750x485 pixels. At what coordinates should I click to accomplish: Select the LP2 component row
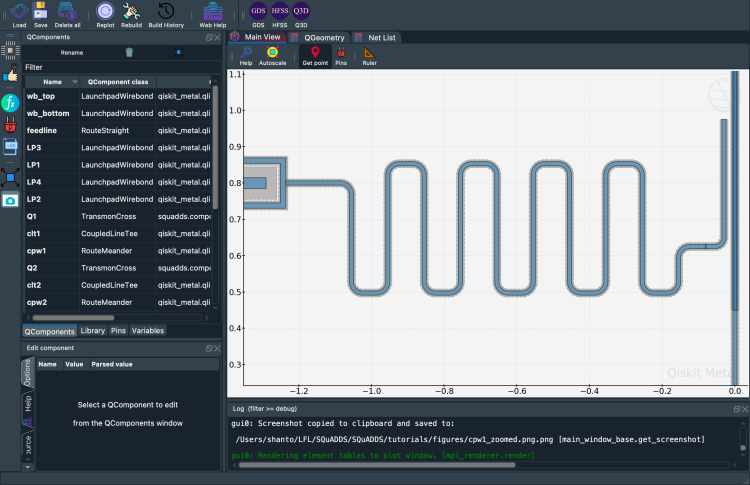pos(118,199)
